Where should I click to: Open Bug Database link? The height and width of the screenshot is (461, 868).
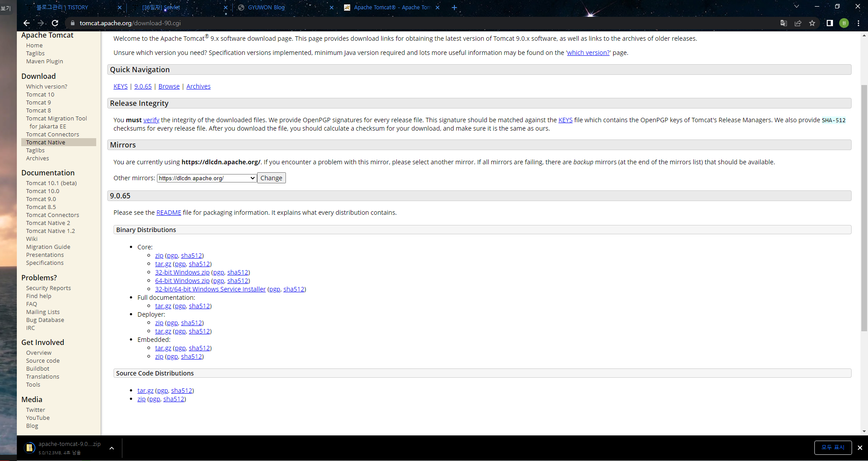pos(45,320)
